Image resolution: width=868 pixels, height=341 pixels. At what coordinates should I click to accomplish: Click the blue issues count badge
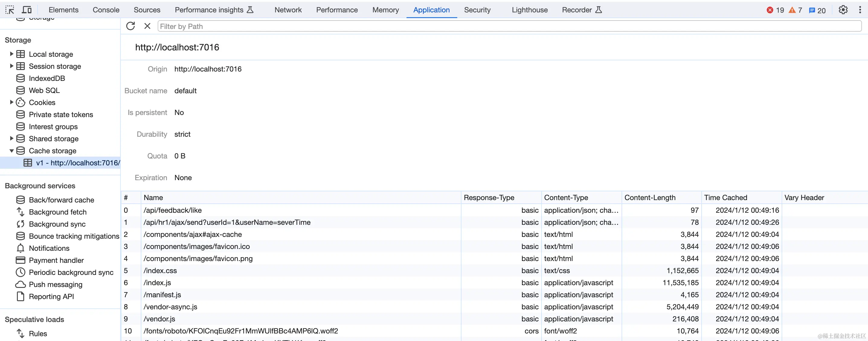click(817, 10)
